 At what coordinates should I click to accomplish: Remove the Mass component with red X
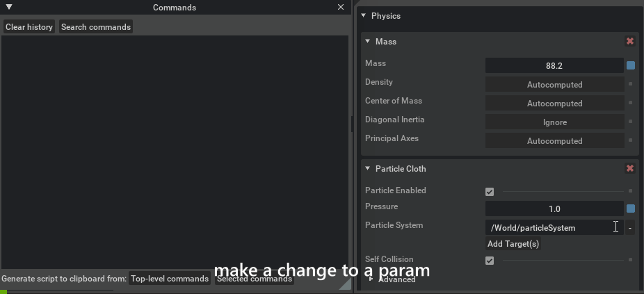coord(629,41)
